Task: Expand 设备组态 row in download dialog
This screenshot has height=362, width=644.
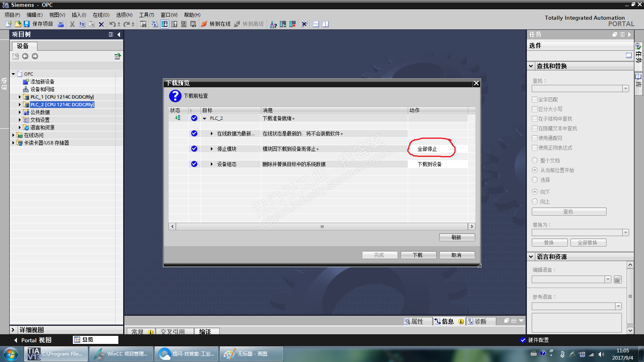Action: pos(212,164)
